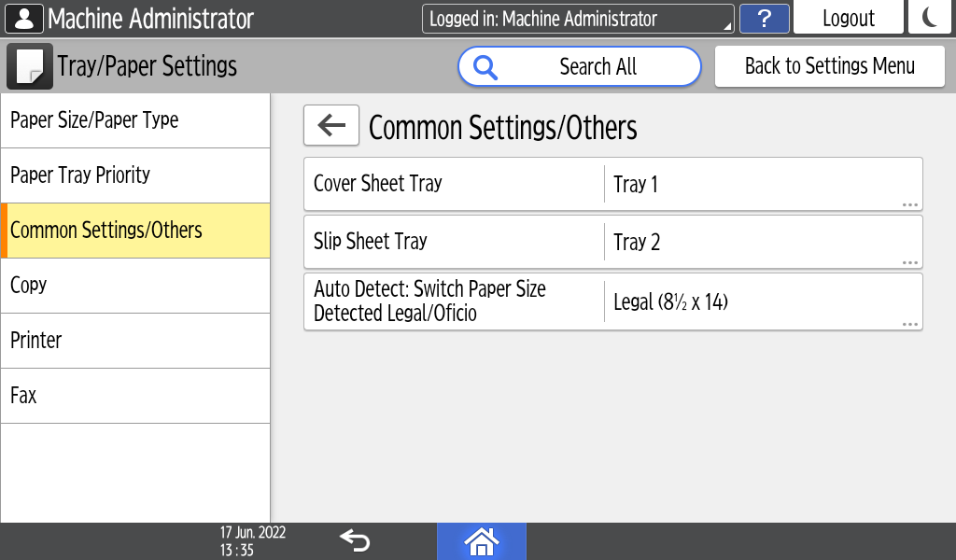Open the Slip Sheet Tray setting
This screenshot has height=560, width=956.
[612, 242]
